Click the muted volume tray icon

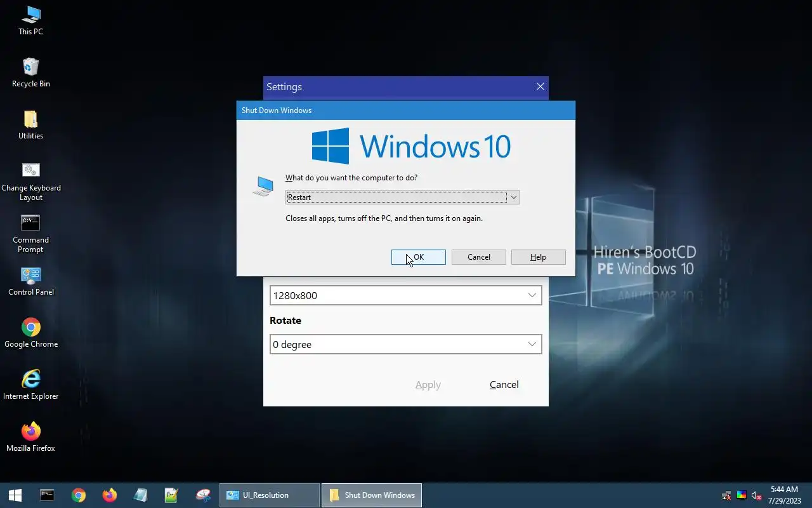(756, 495)
